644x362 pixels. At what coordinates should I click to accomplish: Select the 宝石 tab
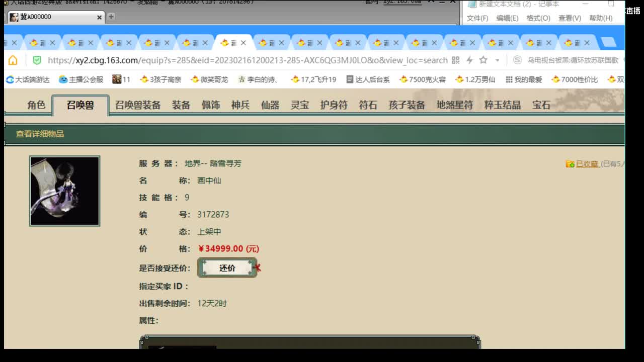pyautogui.click(x=541, y=105)
